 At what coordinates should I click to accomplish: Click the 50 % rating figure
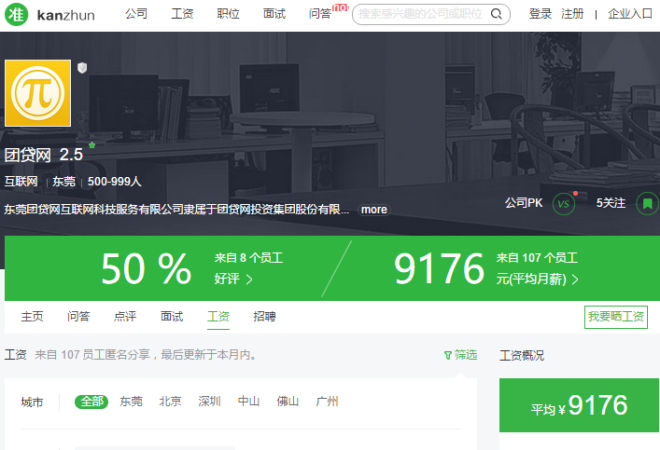click(146, 269)
